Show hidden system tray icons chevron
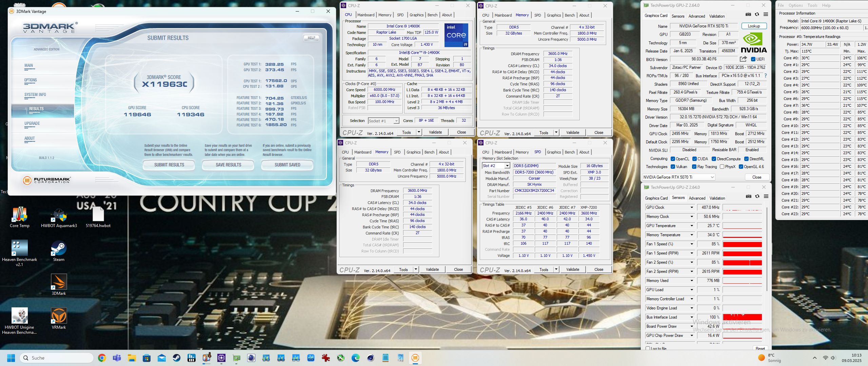 pos(814,358)
